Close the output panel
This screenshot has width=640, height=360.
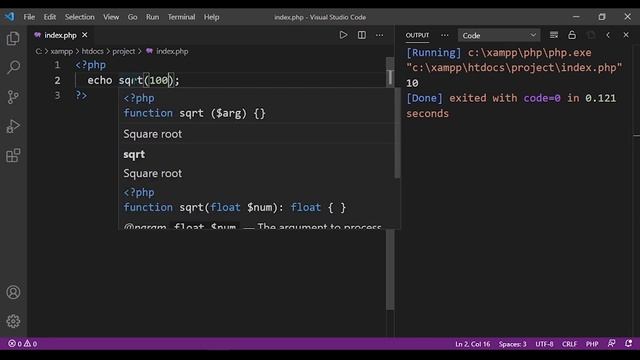[626, 35]
